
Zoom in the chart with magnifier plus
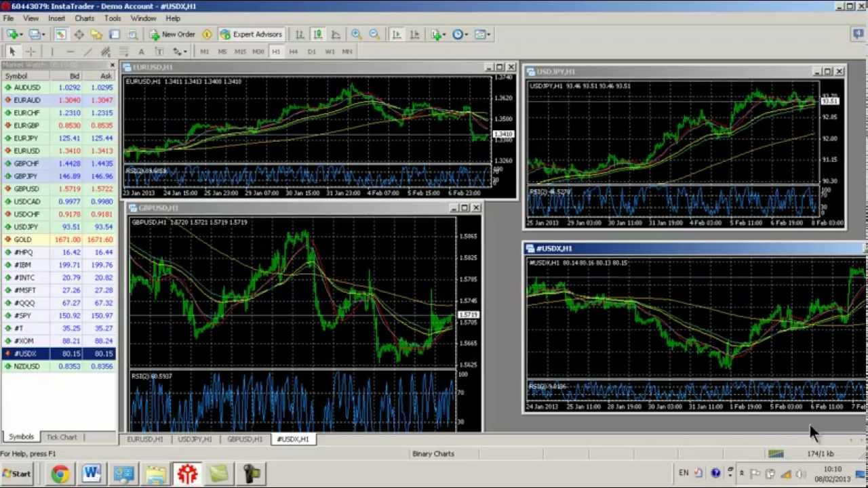(356, 35)
